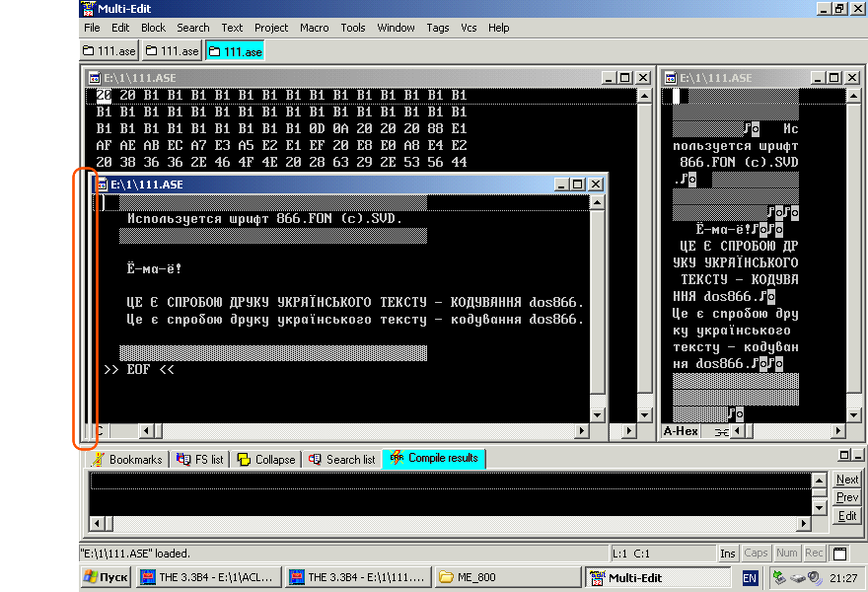This screenshot has width=868, height=592.
Task: Click the uppercase 'ЦЕ Є СПРОБОЮ ДРУКУ' line
Action: pyautogui.click(x=355, y=302)
